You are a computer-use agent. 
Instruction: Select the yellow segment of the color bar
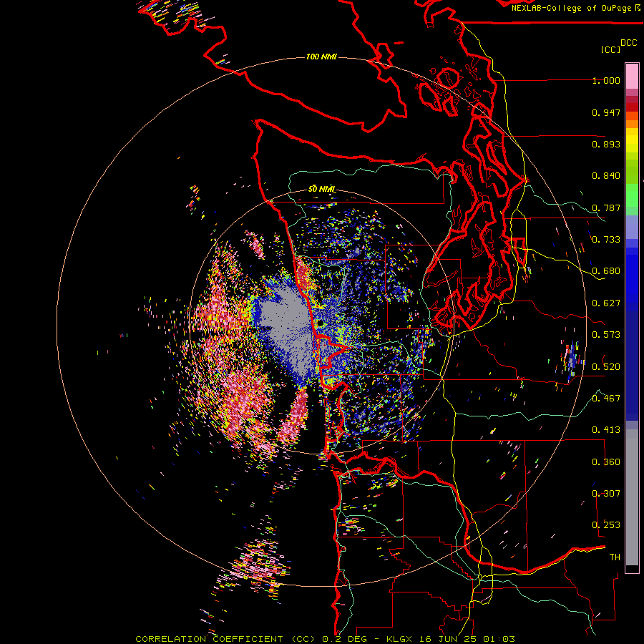coord(632,140)
